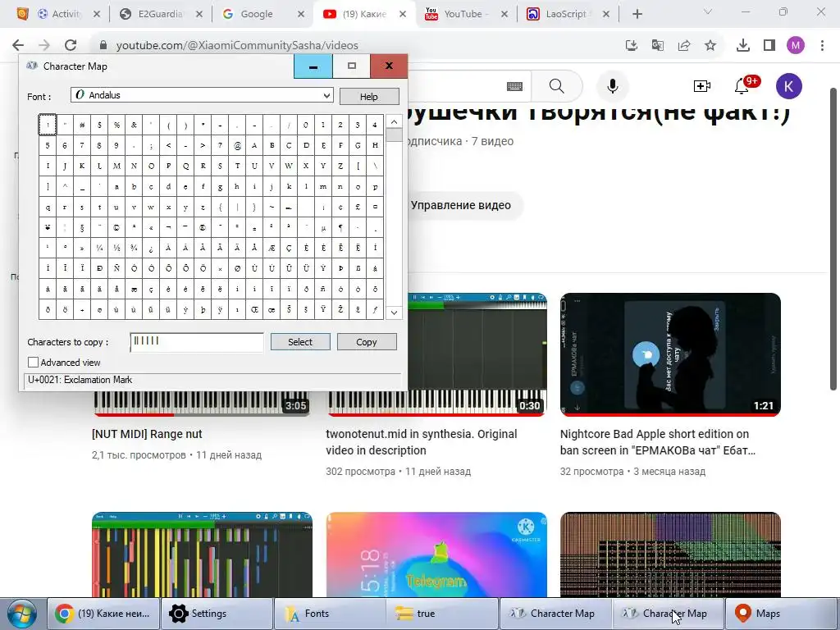Bookmark this page with star icon

[710, 46]
